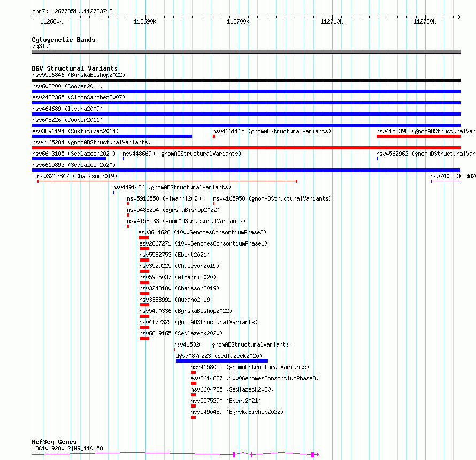Click nsv5925037 (Almarri2020) label

178,277
